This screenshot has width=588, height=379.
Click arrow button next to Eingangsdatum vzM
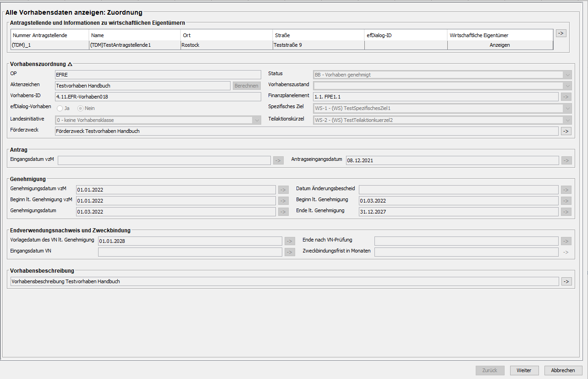(278, 160)
